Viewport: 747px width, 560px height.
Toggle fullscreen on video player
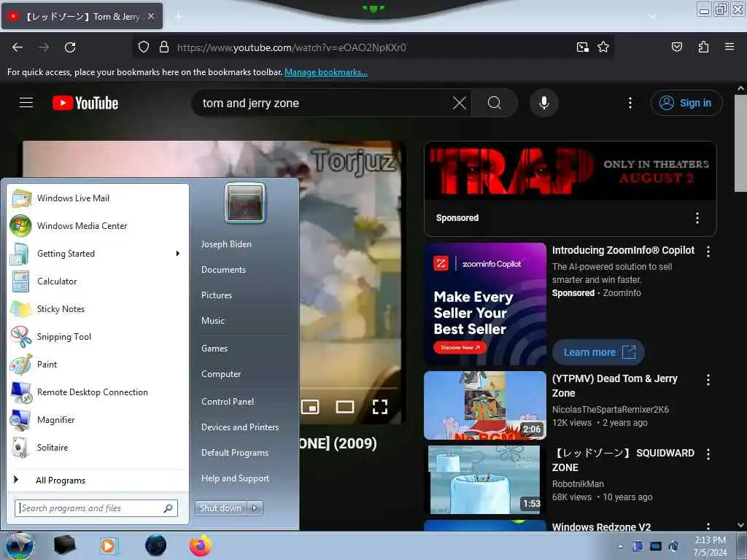click(x=379, y=407)
